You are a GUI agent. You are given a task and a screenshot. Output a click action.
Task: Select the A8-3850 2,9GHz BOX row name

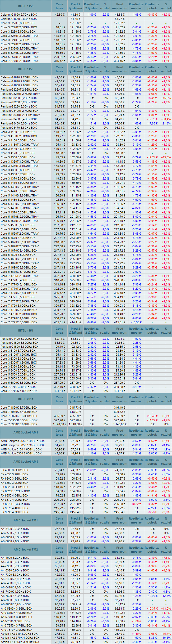point(15,541)
